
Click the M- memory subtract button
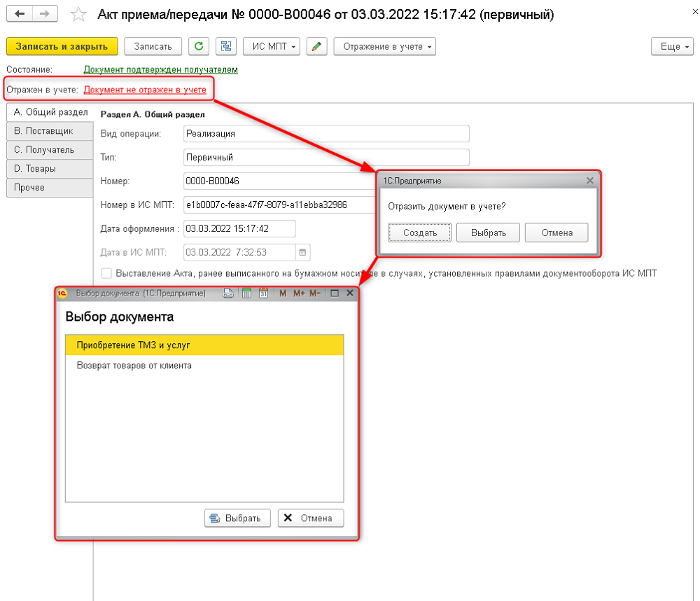click(315, 293)
